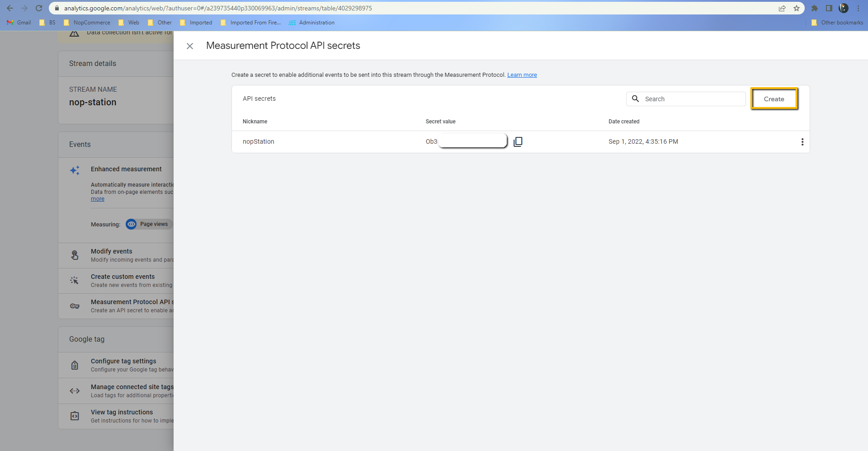868x451 pixels.
Task: Click the Stream details heading
Action: [x=93, y=64]
